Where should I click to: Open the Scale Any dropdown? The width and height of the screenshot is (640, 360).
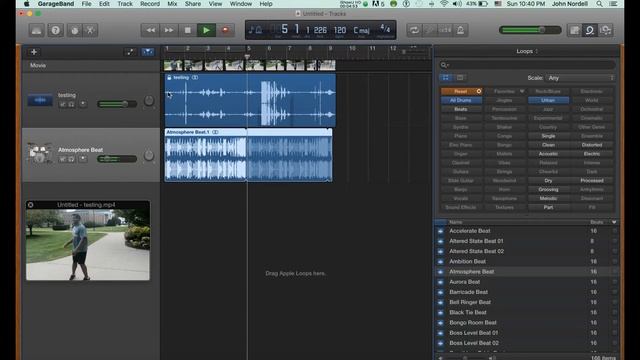coord(580,78)
